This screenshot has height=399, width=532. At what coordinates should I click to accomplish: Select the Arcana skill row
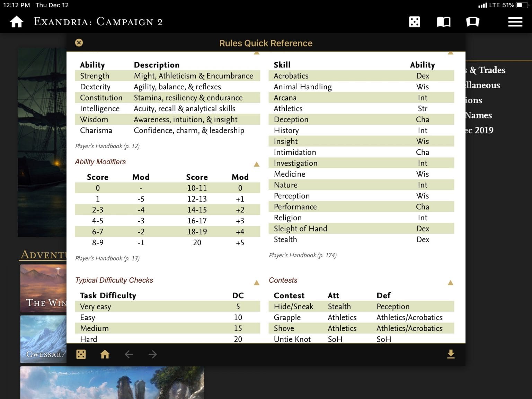pos(361,98)
